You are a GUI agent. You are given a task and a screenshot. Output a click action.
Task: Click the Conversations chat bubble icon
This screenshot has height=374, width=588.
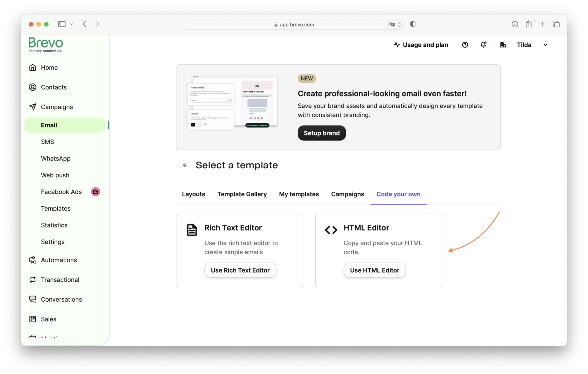(33, 299)
